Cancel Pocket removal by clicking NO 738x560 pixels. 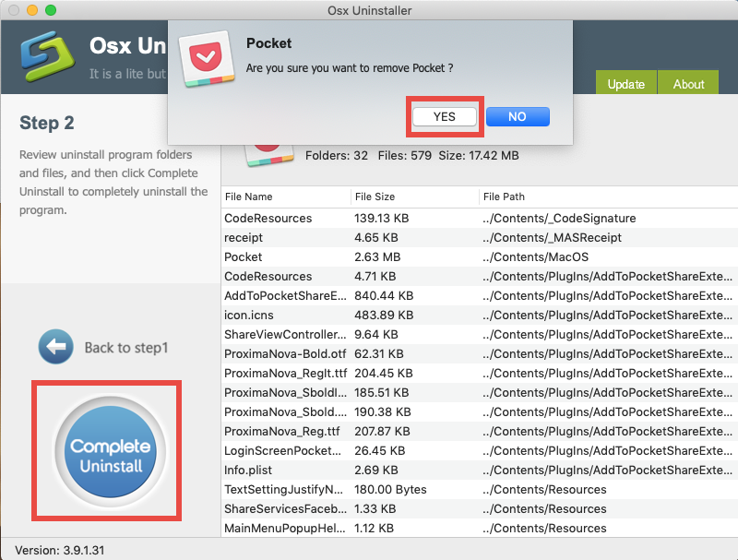517,117
